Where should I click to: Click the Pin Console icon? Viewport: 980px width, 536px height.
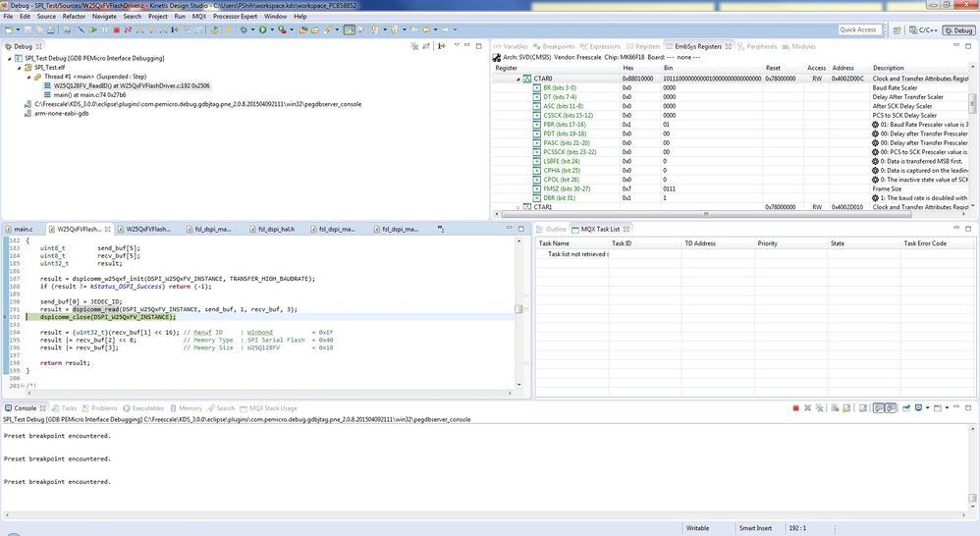pos(905,408)
